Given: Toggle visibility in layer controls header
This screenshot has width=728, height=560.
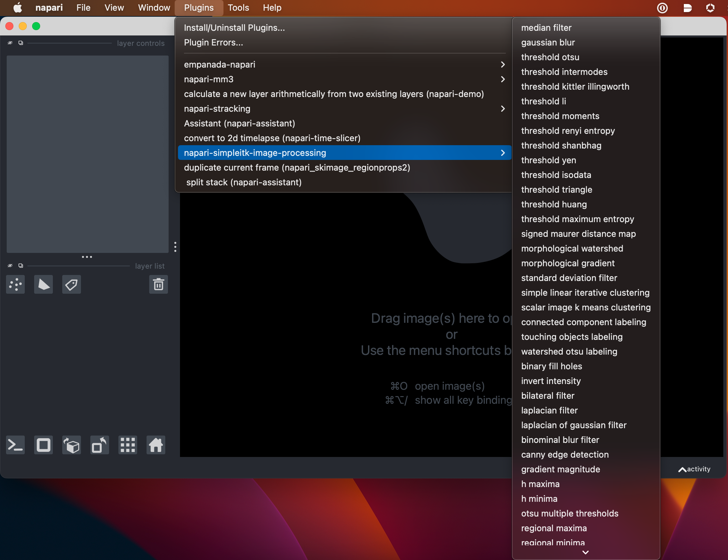Looking at the screenshot, I should click(x=10, y=43).
